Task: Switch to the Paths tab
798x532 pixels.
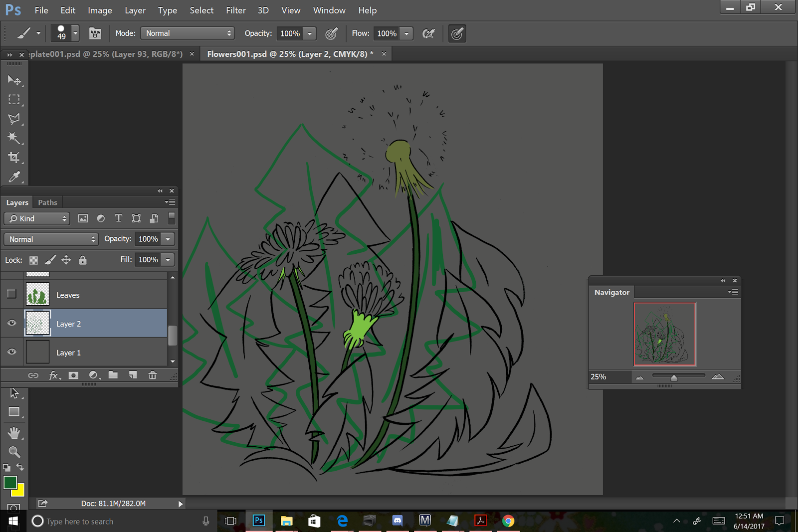Action: [47, 202]
